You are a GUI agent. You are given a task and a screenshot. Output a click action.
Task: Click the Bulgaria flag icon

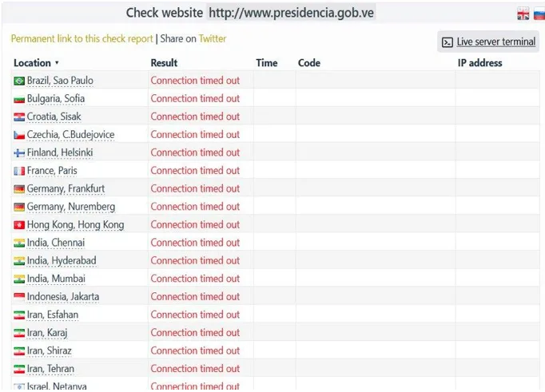19,99
